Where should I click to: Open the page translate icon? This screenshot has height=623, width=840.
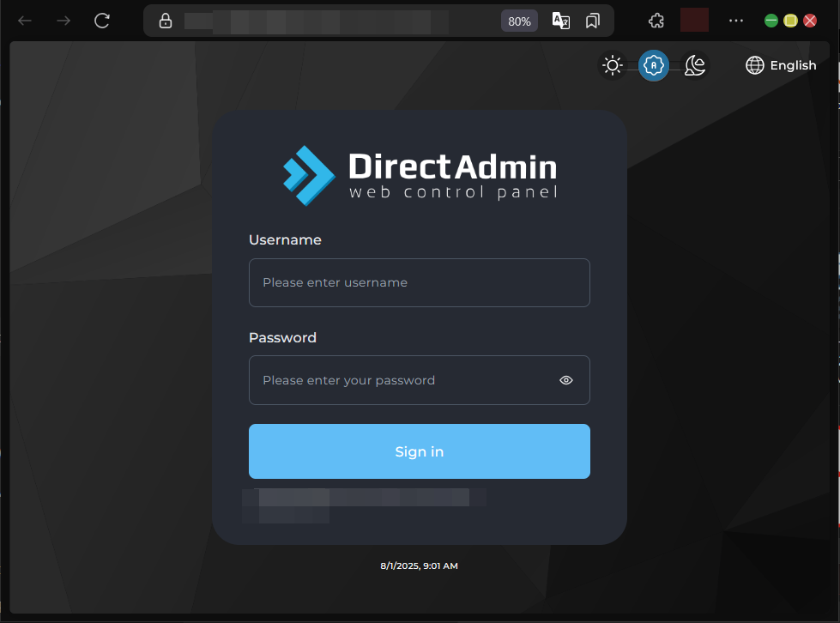tap(560, 21)
